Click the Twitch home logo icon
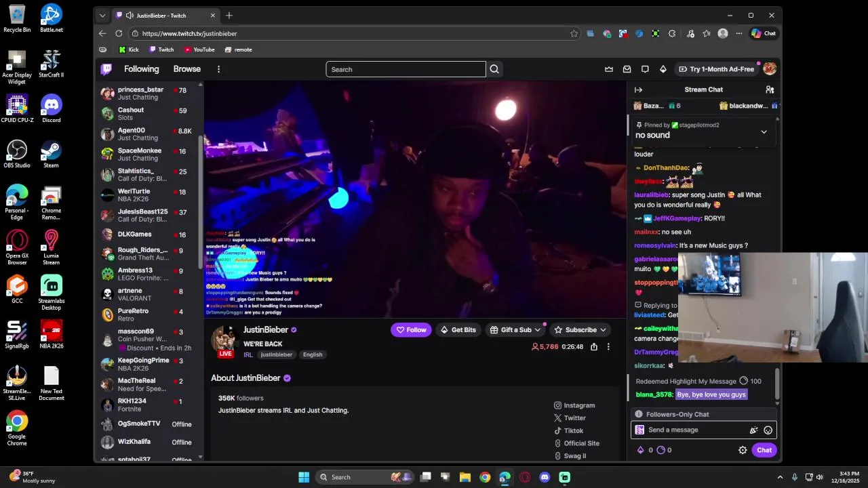Image resolution: width=868 pixels, height=488 pixels. pyautogui.click(x=106, y=69)
